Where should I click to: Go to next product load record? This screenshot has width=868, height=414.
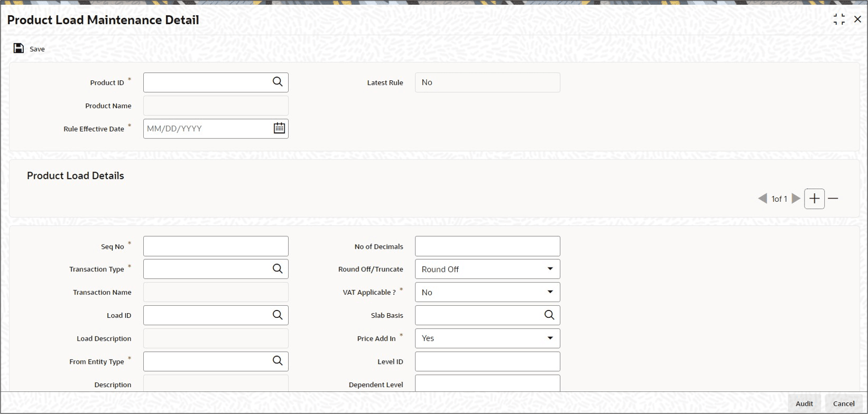click(x=796, y=199)
